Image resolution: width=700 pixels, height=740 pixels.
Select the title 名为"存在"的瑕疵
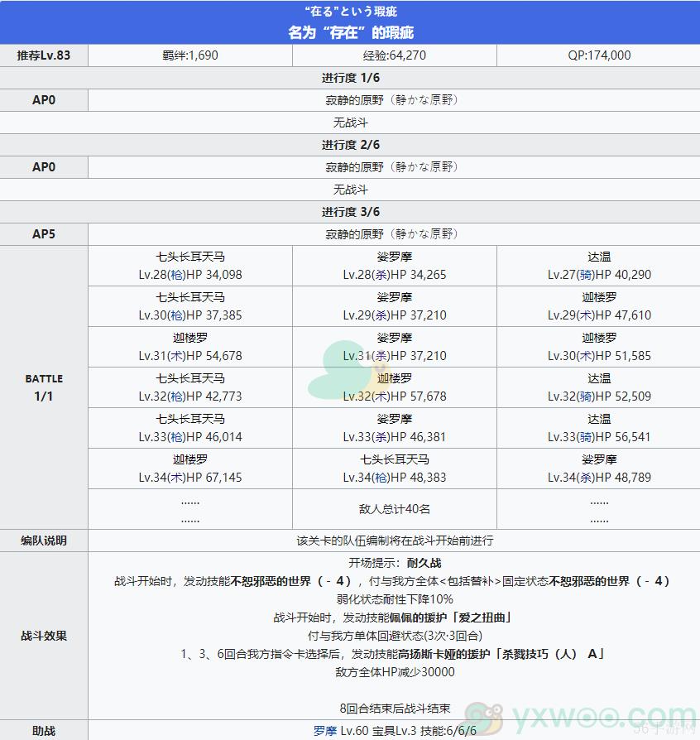tap(351, 32)
